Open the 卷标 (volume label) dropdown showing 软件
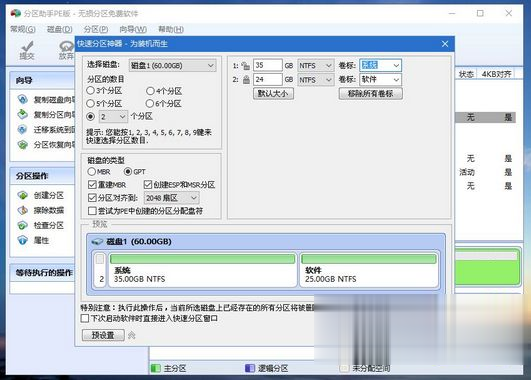Viewport: 531px width, 380px height. [380, 80]
